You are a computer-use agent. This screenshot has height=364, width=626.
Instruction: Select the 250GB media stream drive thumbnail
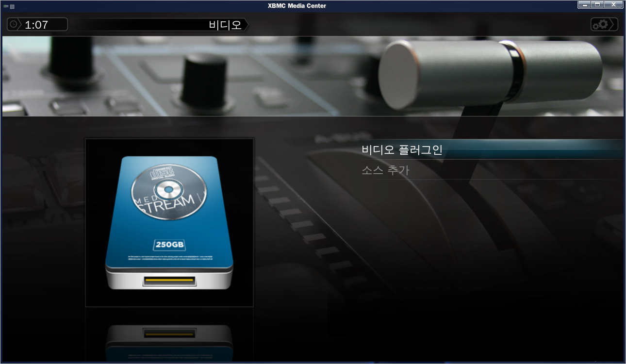pos(169,223)
